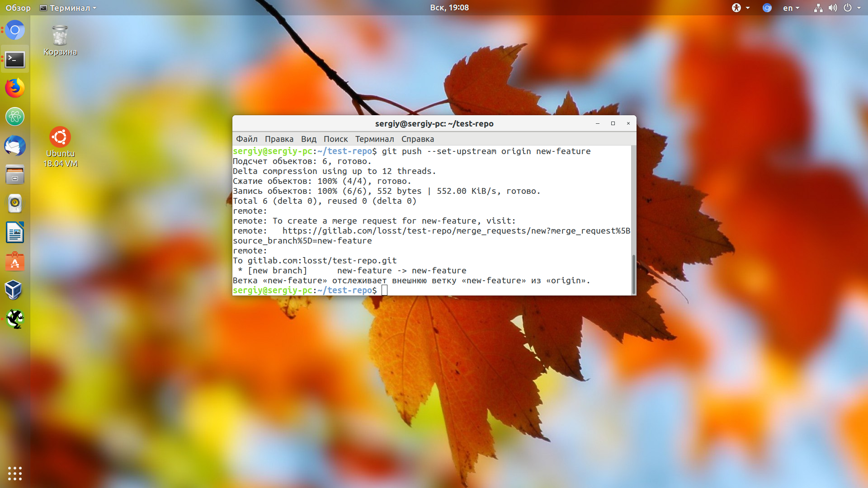Expand the accessibility menu in top bar
Image resolution: width=868 pixels, height=488 pixels.
tap(741, 8)
